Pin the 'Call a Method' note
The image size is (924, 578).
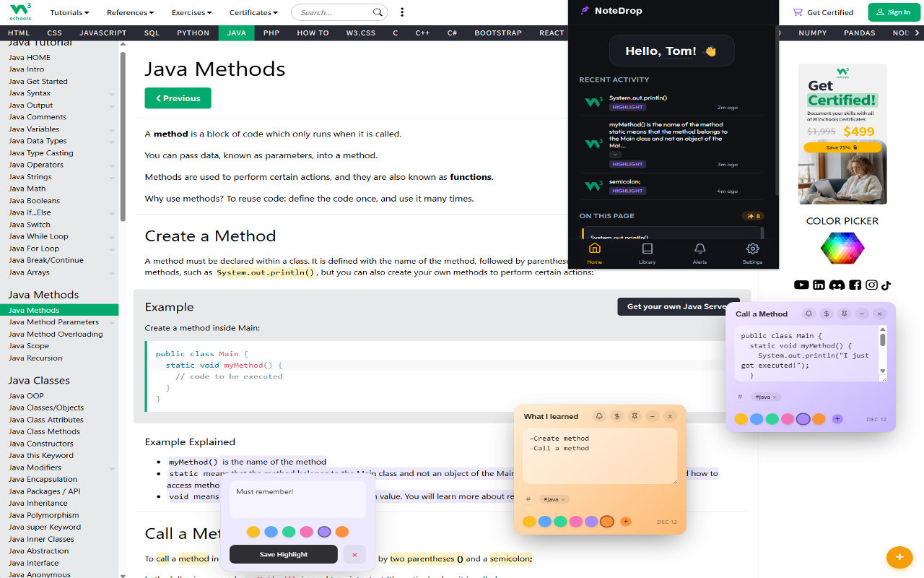tap(844, 314)
